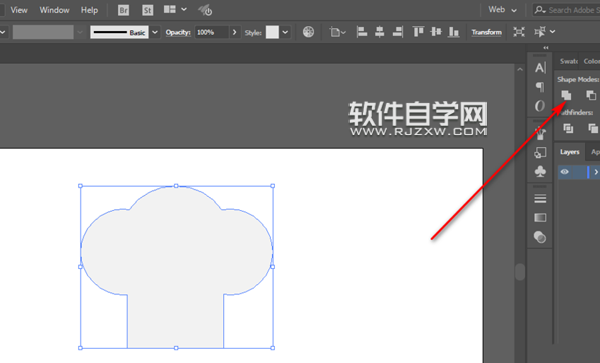Viewport: 600px width, 363px height.
Task: Open Adobe Stock via St icon
Action: click(x=147, y=10)
